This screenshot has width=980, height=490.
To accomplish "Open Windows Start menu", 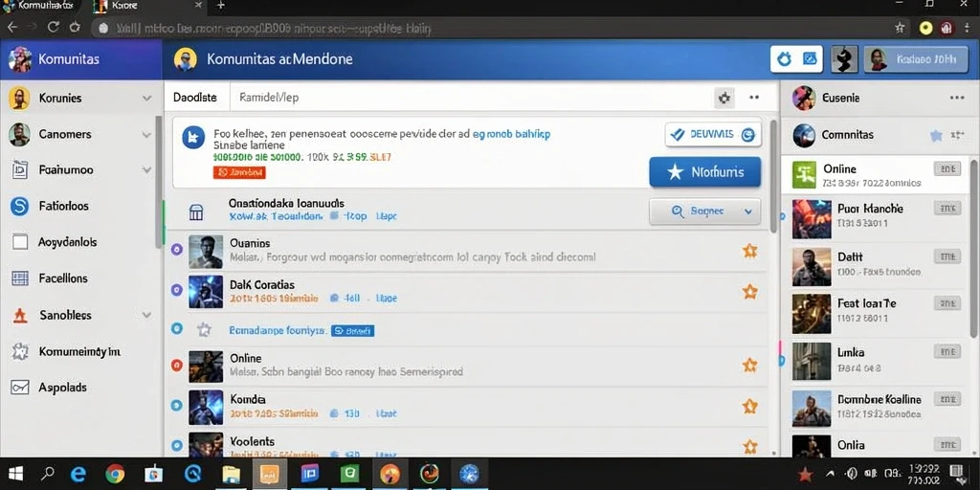I will 15,474.
